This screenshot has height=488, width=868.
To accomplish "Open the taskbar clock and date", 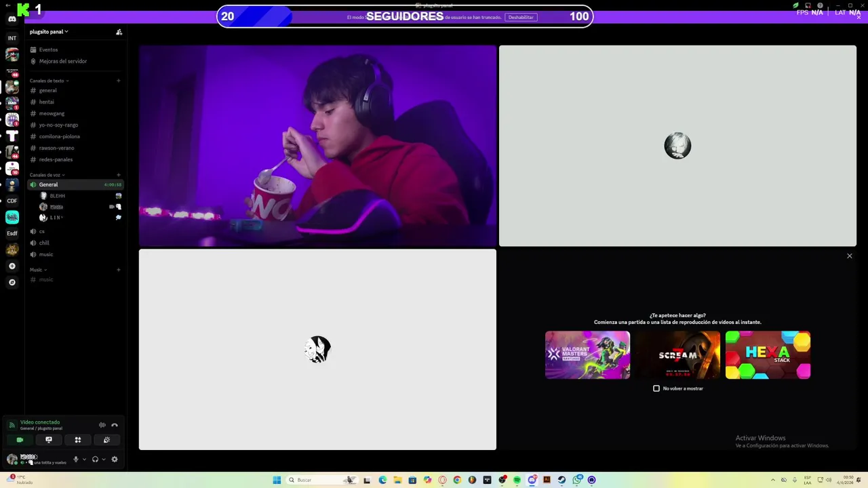I will point(845,480).
